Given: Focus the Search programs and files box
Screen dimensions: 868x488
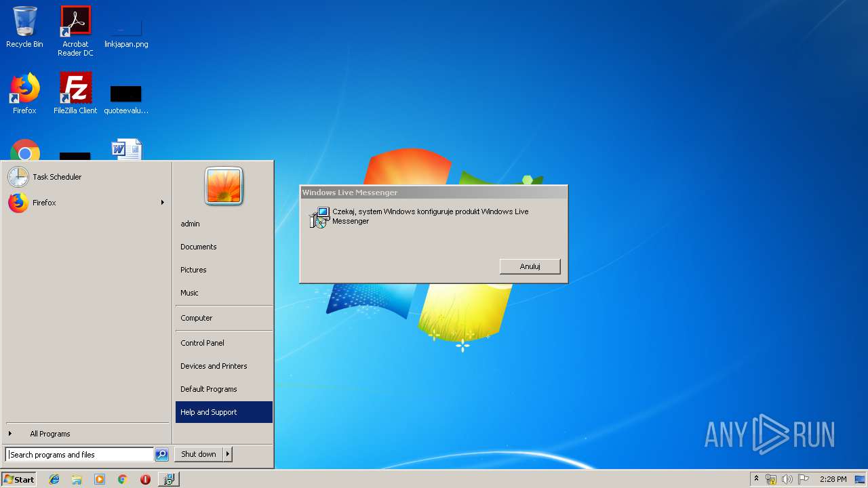Looking at the screenshot, I should (79, 455).
